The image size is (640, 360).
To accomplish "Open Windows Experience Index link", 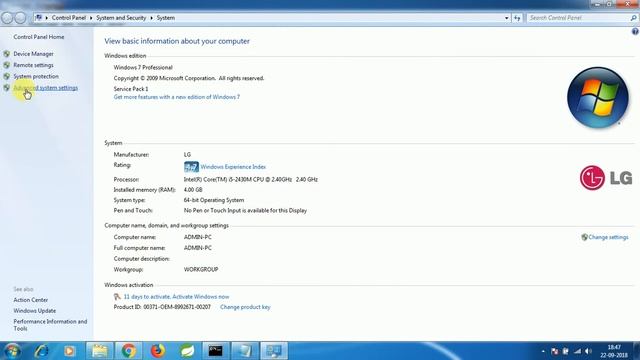I will (x=233, y=167).
